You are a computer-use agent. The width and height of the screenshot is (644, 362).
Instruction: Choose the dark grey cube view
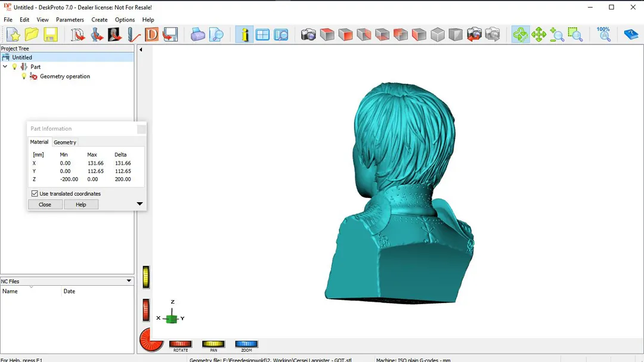click(x=456, y=35)
